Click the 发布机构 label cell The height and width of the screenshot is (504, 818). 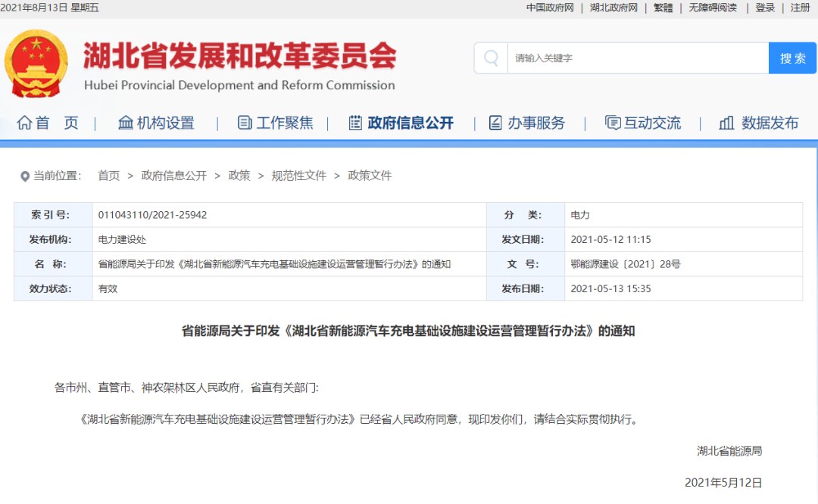click(53, 240)
